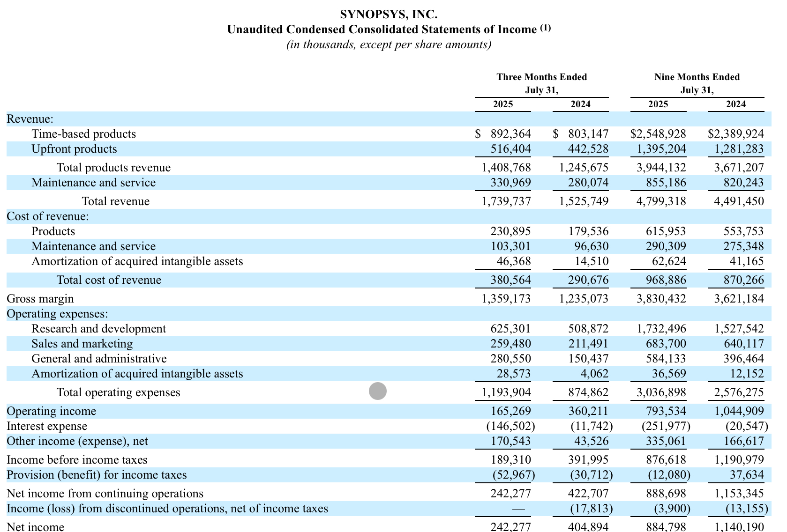
Task: Select the Gross margin value 1,359,173
Action: [x=506, y=299]
